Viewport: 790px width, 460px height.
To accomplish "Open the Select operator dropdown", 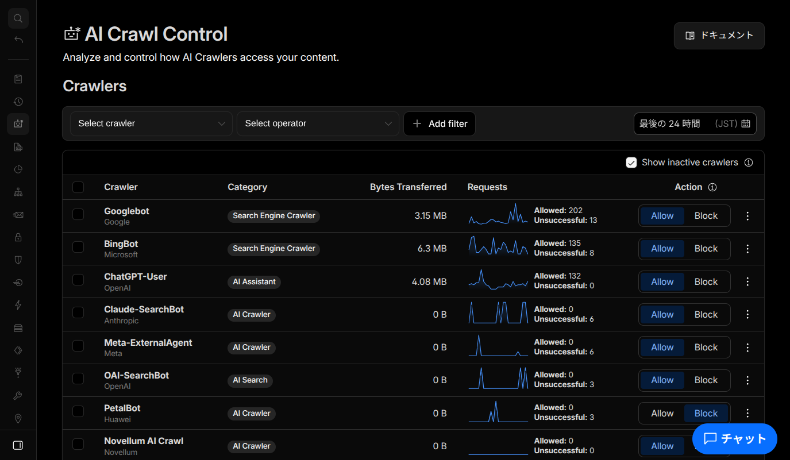I will (318, 124).
